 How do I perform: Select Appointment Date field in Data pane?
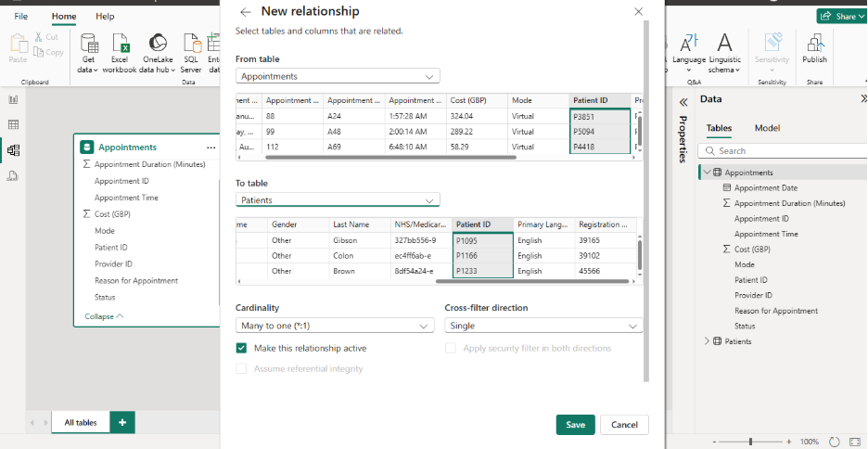766,188
